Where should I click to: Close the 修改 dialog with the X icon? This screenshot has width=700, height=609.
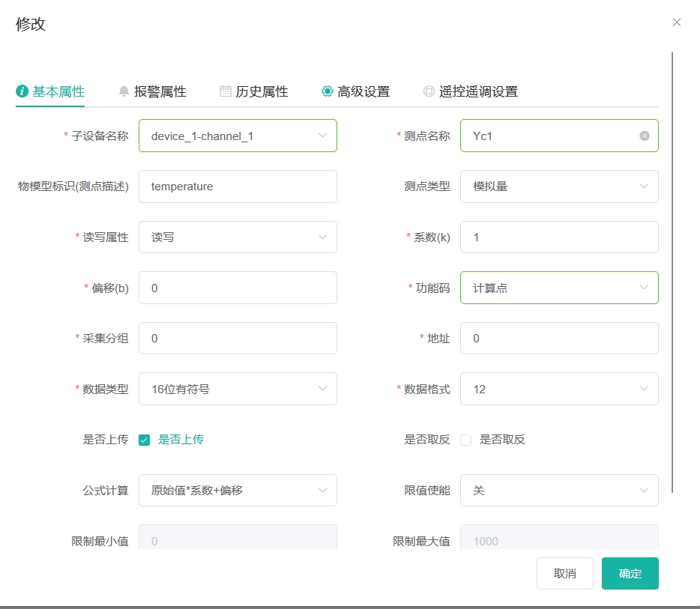[676, 22]
